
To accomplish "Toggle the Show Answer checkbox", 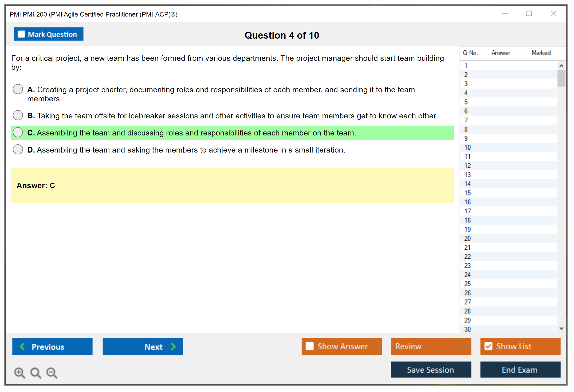I will click(310, 346).
